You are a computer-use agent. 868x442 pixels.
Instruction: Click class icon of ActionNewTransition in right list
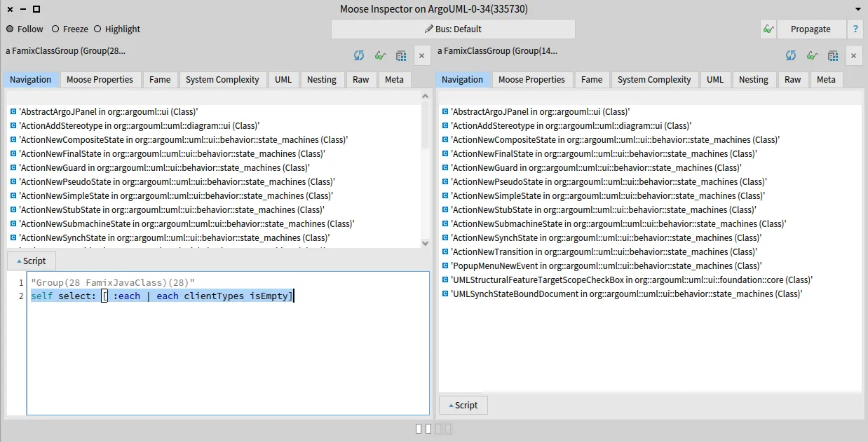(x=445, y=251)
